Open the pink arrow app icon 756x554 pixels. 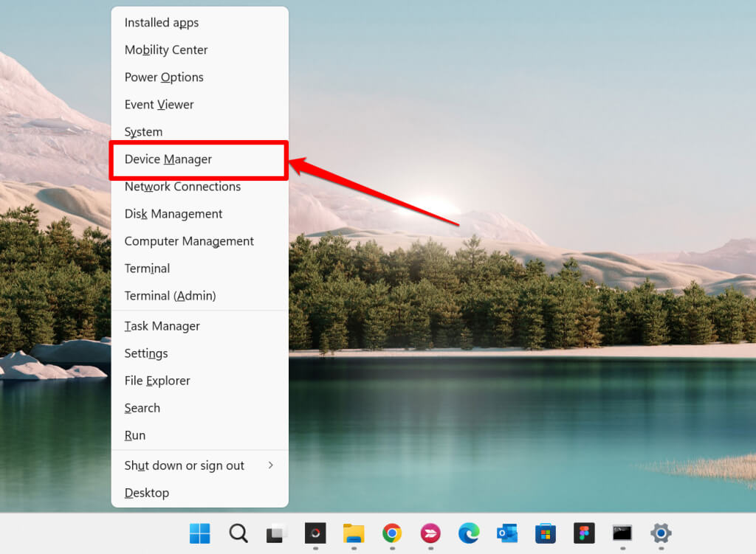[x=430, y=533]
